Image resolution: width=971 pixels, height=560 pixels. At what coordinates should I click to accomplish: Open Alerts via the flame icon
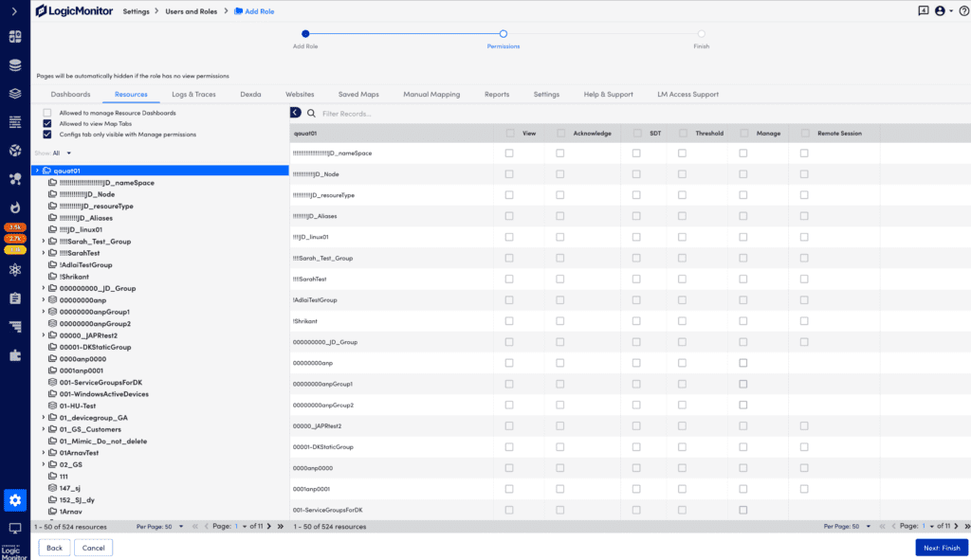point(15,208)
